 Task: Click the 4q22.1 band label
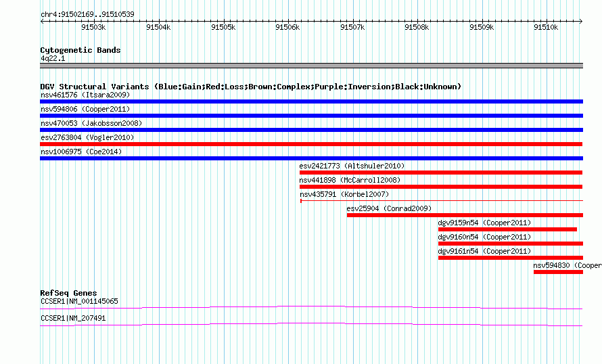tap(53, 58)
